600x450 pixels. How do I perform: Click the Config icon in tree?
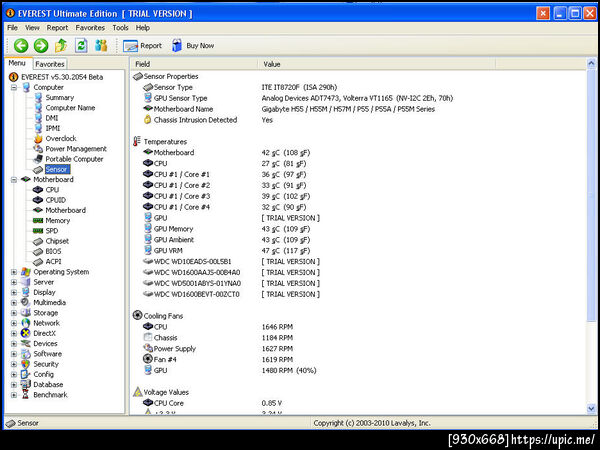(x=26, y=375)
